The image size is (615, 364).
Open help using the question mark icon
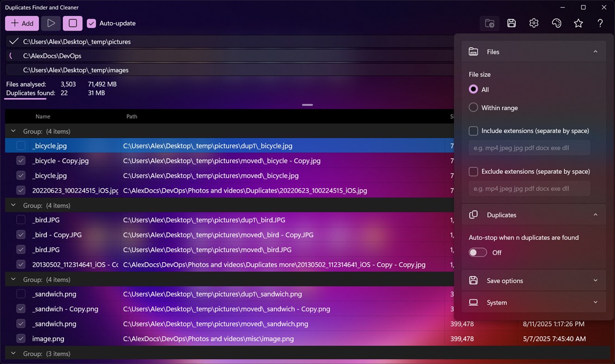pyautogui.click(x=600, y=23)
